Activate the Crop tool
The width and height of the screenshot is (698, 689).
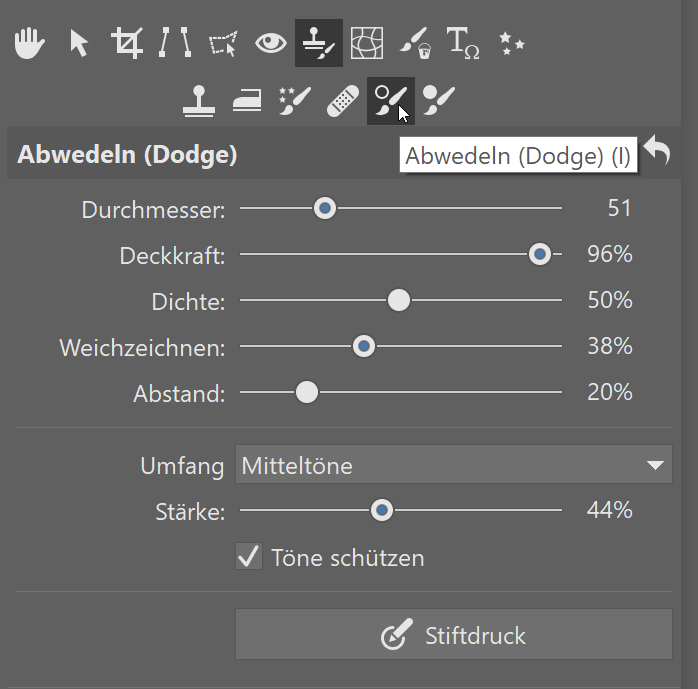(127, 43)
